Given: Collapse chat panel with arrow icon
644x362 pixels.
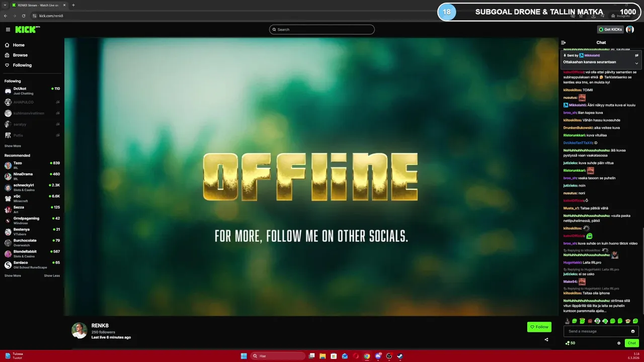Looking at the screenshot, I should pos(563,43).
